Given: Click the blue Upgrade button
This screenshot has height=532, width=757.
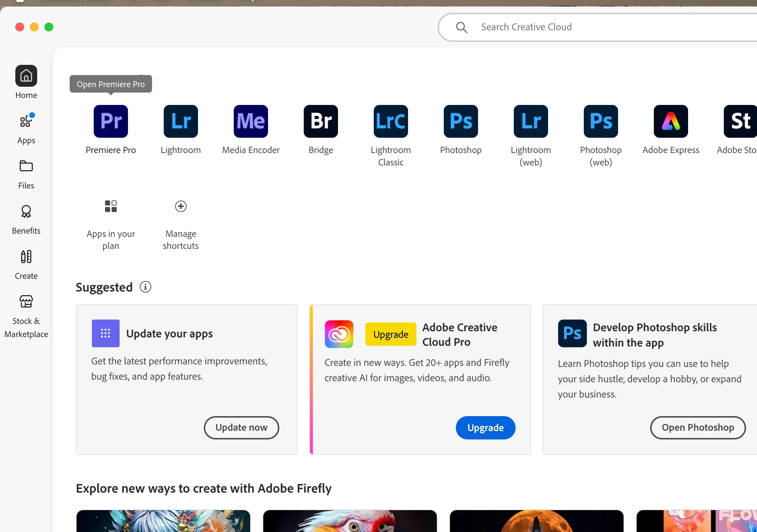Looking at the screenshot, I should click(x=485, y=427).
